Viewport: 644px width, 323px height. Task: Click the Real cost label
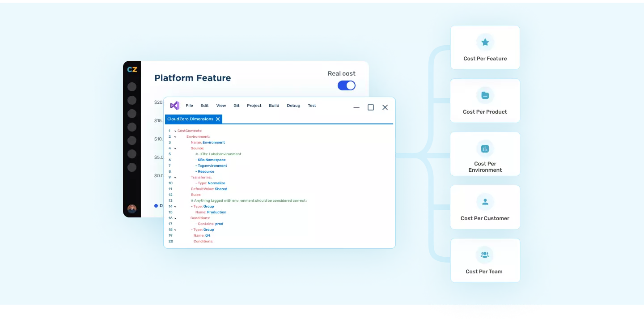click(342, 73)
